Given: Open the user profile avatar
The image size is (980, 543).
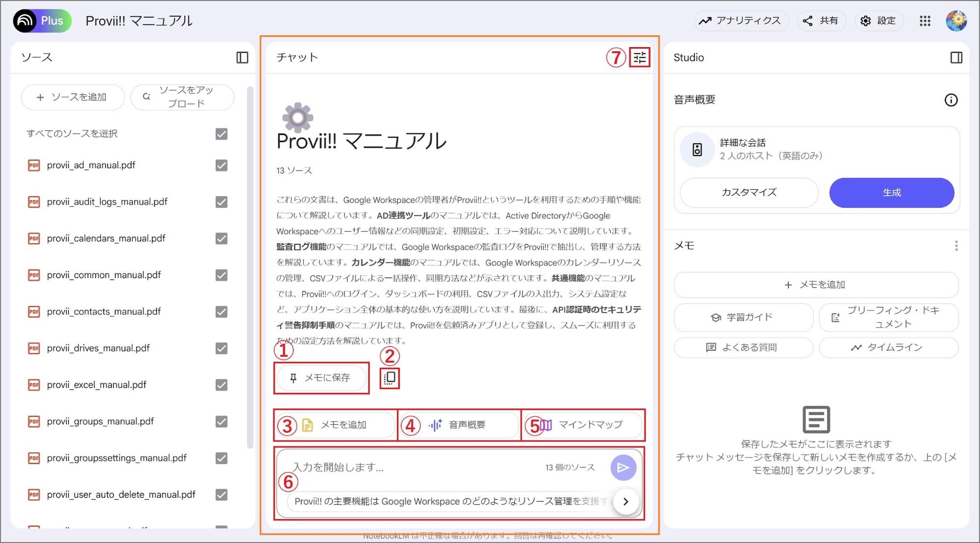Looking at the screenshot, I should 956,21.
